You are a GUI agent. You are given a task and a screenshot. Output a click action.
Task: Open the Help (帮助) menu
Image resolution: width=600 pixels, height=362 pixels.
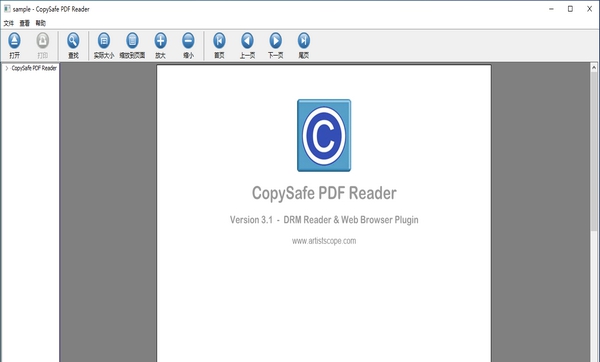[41, 23]
